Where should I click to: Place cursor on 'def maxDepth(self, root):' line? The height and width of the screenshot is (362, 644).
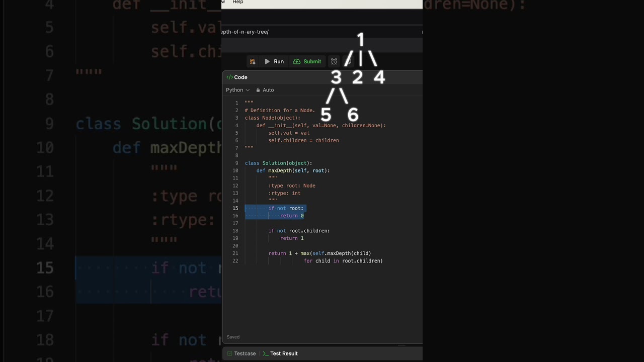pyautogui.click(x=293, y=170)
